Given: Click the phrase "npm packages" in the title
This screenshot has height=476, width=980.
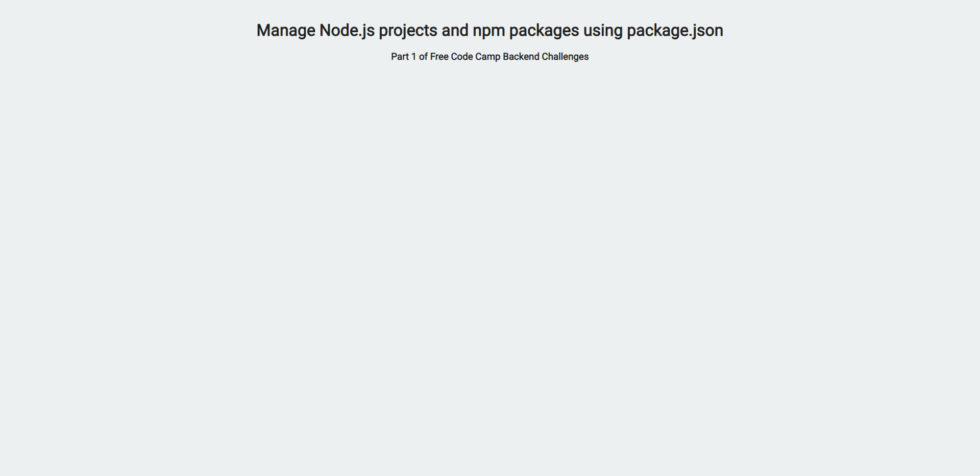Looking at the screenshot, I should [x=526, y=31].
